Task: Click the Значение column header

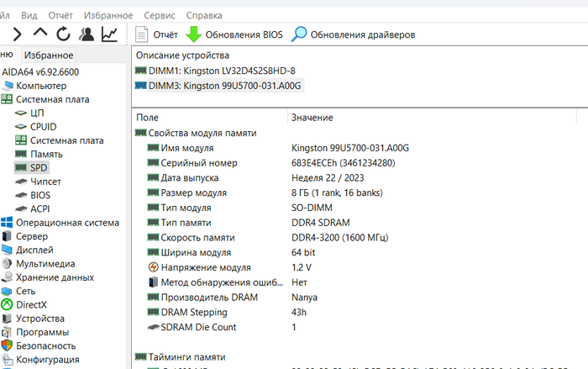Action: click(312, 118)
